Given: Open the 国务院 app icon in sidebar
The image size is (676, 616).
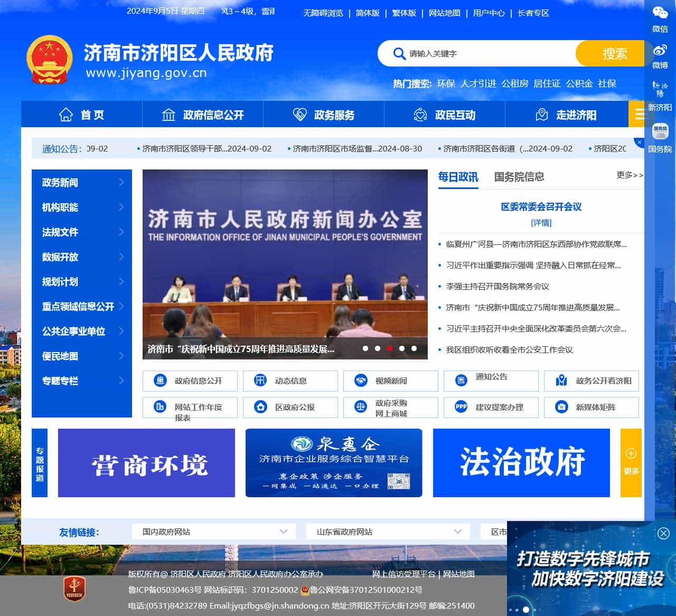Looking at the screenshot, I should click(x=660, y=130).
